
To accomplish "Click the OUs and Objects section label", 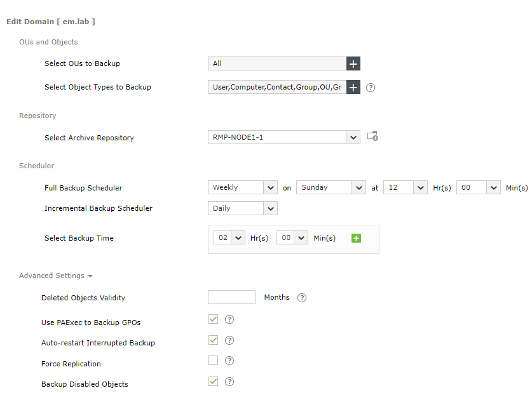I will click(x=48, y=42).
